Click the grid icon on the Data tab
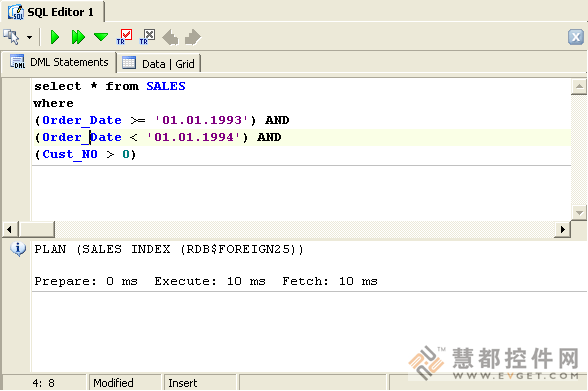The height and width of the screenshot is (391, 588). (x=129, y=63)
